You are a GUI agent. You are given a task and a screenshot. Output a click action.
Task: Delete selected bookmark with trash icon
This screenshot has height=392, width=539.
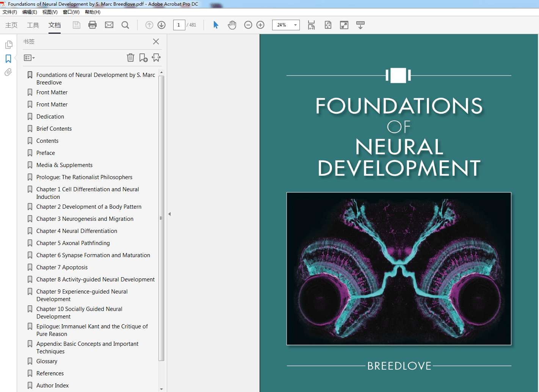(x=130, y=58)
